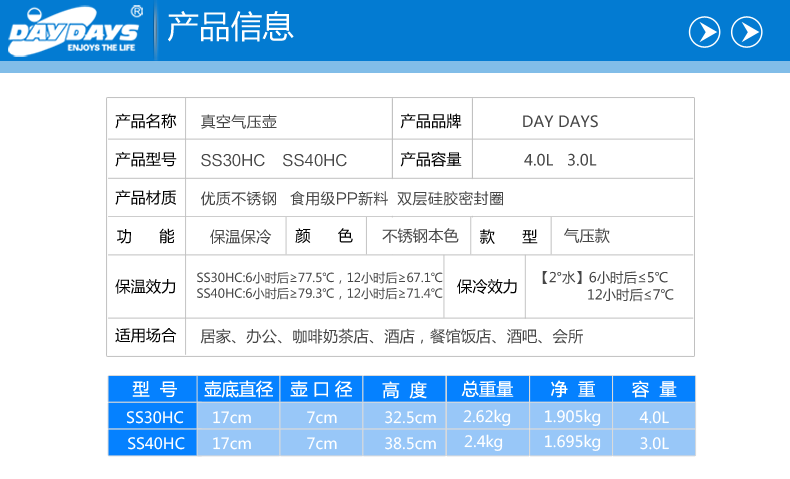Select the 产品信息 header title
Viewport: 790px width, 479px height.
230,27
